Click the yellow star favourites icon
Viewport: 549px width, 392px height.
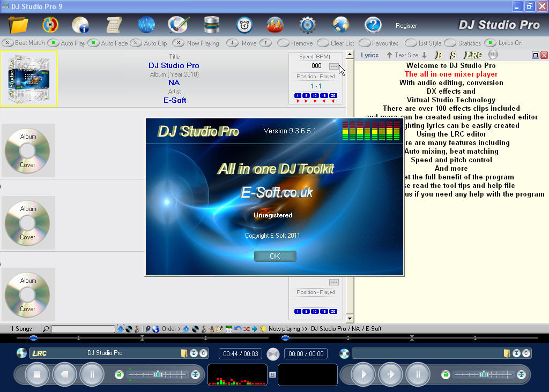(263, 329)
